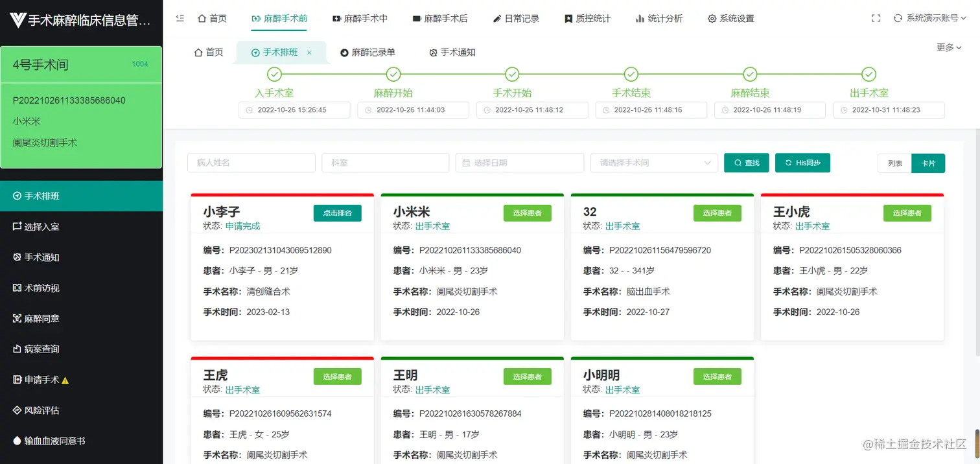The height and width of the screenshot is (464, 980).
Task: Switch to the 麻醉手术中 menu tab
Action: click(x=360, y=18)
